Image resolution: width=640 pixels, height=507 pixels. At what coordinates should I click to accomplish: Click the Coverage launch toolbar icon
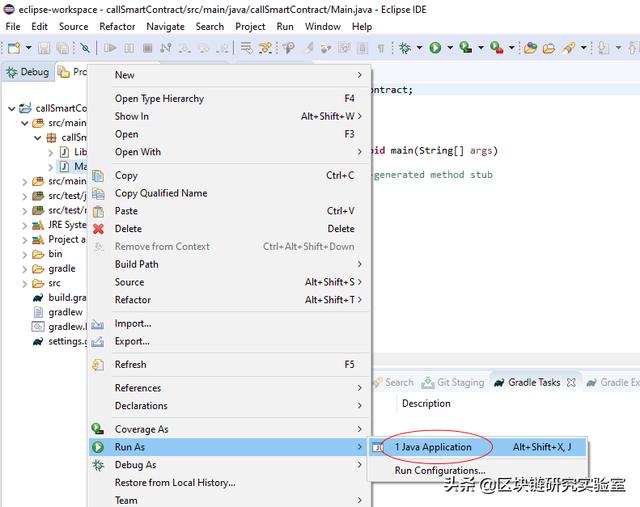[465, 48]
